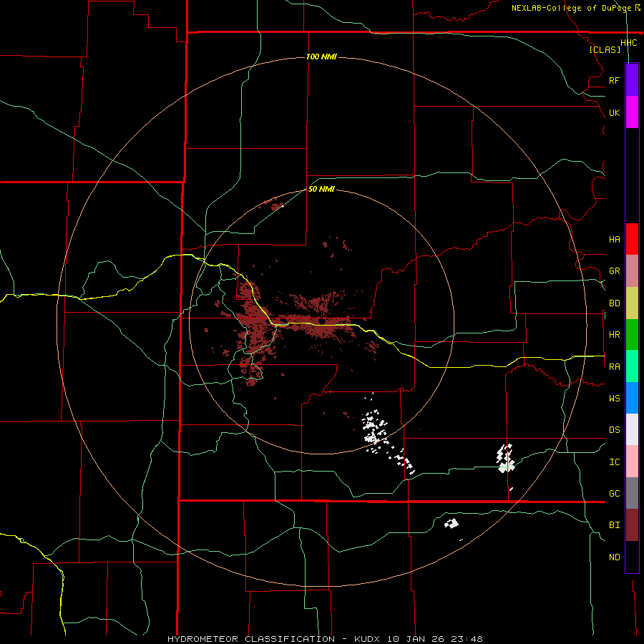Click the GR legend label
644x644 pixels.
click(614, 271)
